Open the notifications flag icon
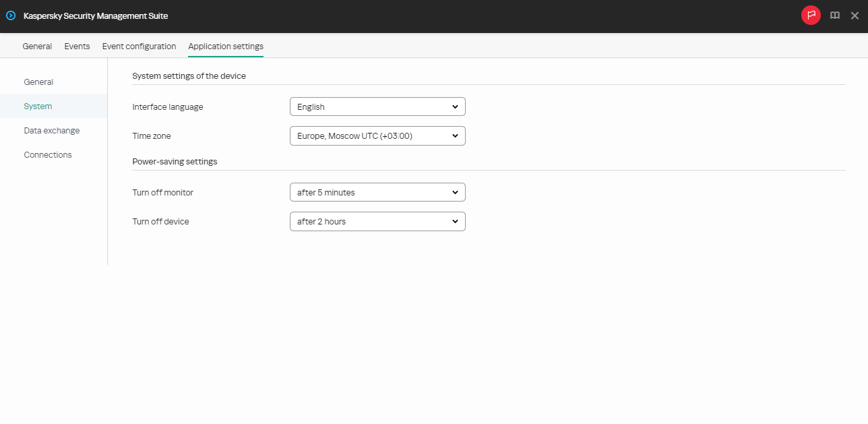This screenshot has width=868, height=424. 811,16
